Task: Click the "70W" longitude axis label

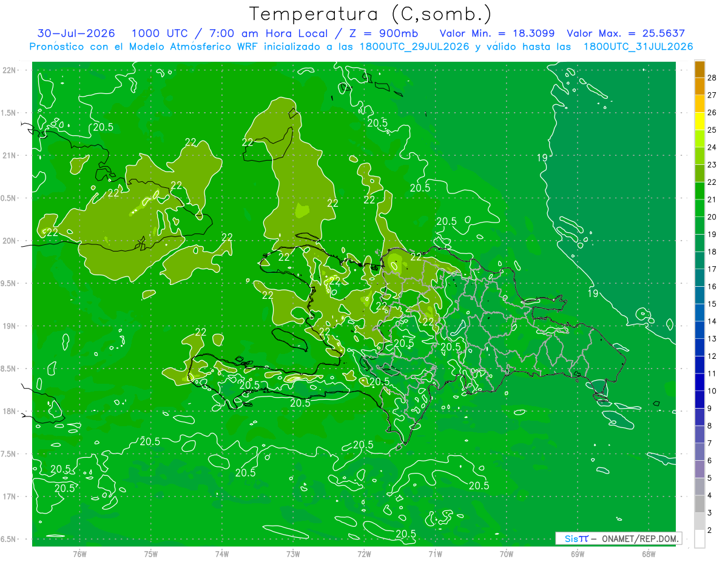Action: coord(507,554)
